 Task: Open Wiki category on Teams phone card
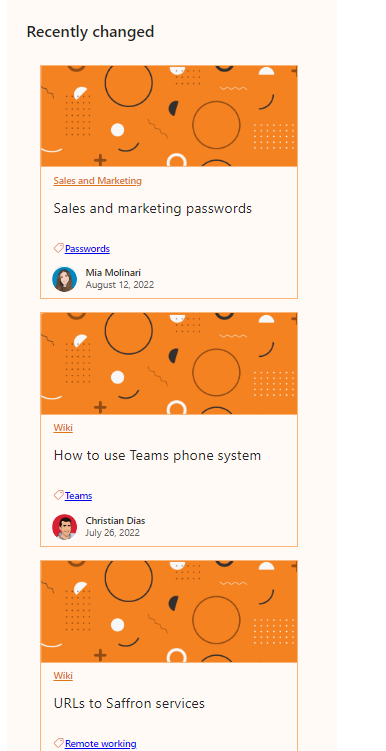pyautogui.click(x=63, y=428)
